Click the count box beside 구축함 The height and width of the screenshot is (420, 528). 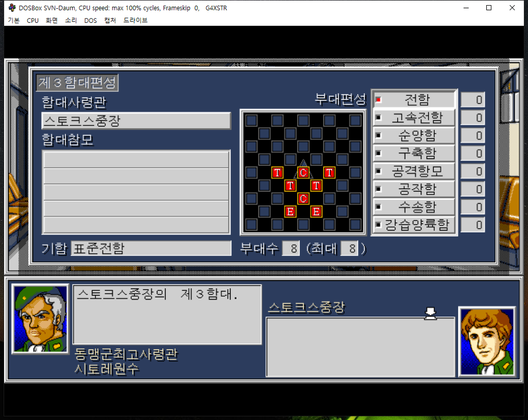click(472, 153)
